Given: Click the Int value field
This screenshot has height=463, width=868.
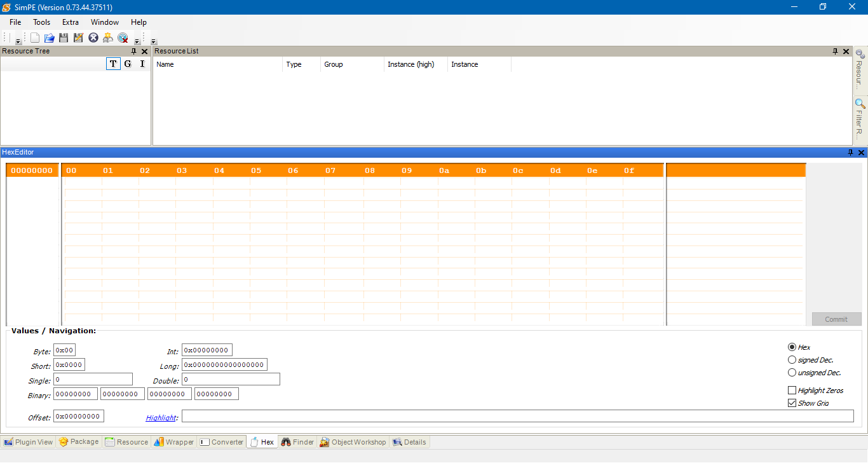Looking at the screenshot, I should click(x=207, y=350).
